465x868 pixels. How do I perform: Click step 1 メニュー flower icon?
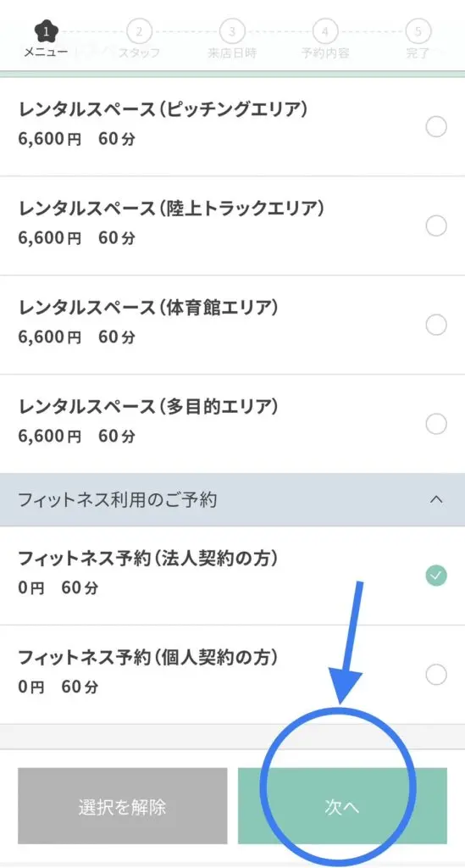[x=47, y=31]
